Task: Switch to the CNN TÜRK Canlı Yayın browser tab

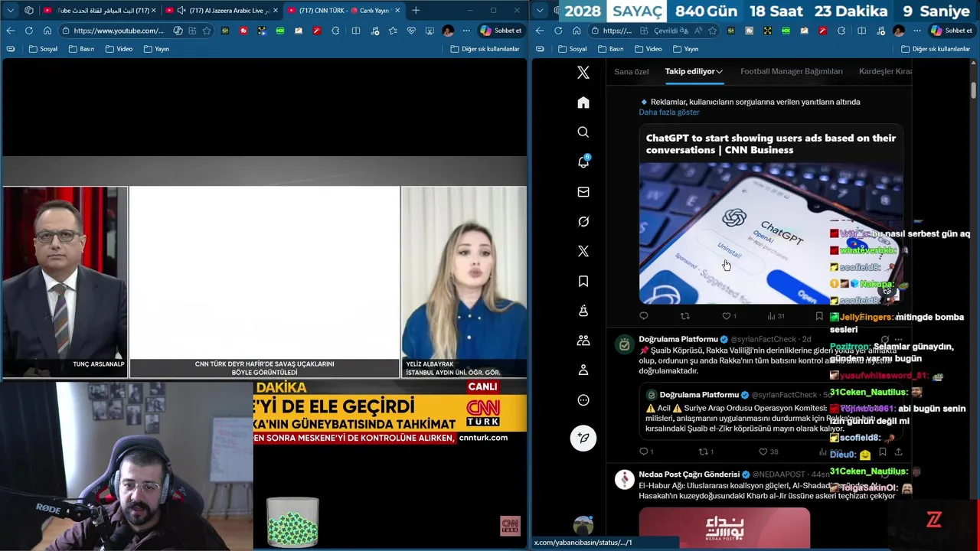Action: coord(344,11)
